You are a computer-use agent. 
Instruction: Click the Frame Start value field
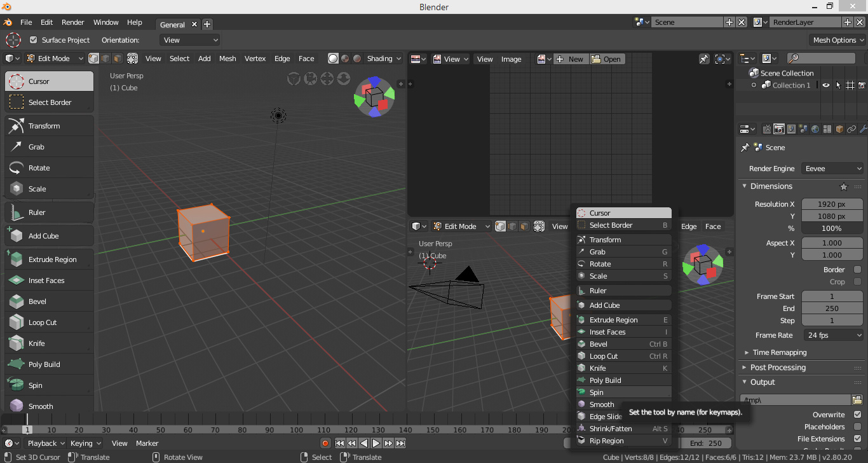(832, 296)
